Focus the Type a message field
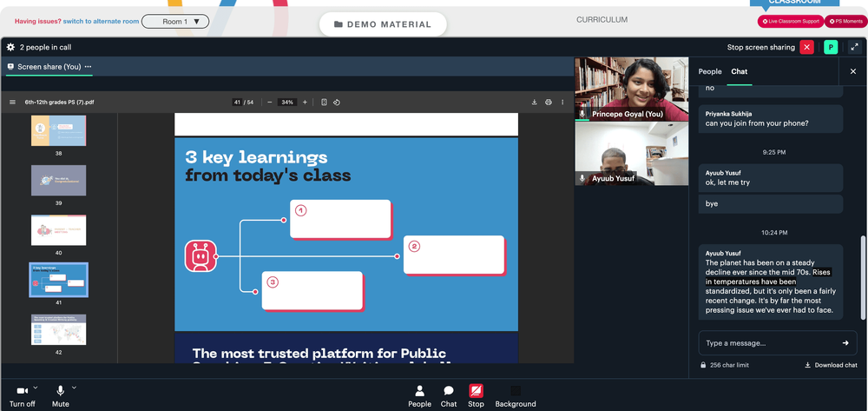This screenshot has width=868, height=411. 777,343
